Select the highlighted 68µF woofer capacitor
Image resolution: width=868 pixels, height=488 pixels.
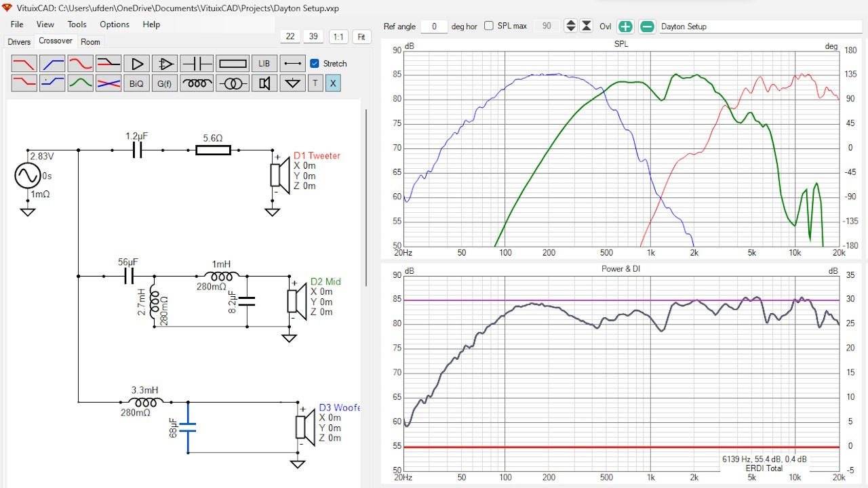(188, 428)
